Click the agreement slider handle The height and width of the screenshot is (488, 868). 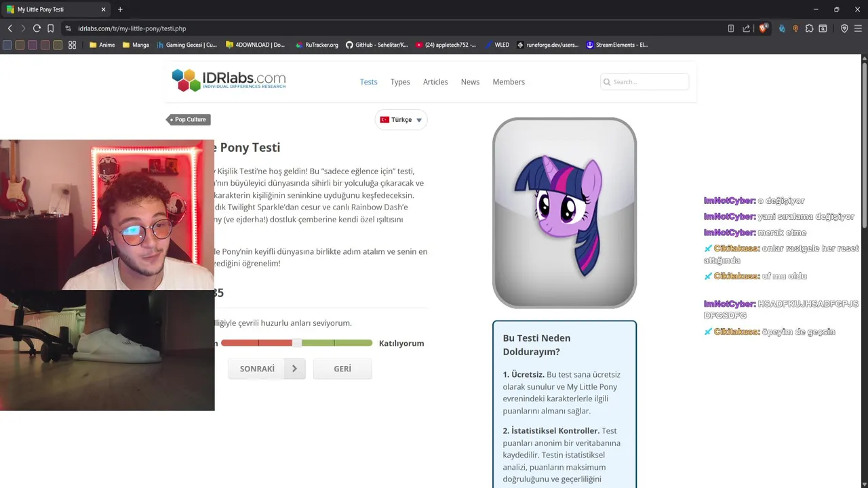[x=297, y=343]
